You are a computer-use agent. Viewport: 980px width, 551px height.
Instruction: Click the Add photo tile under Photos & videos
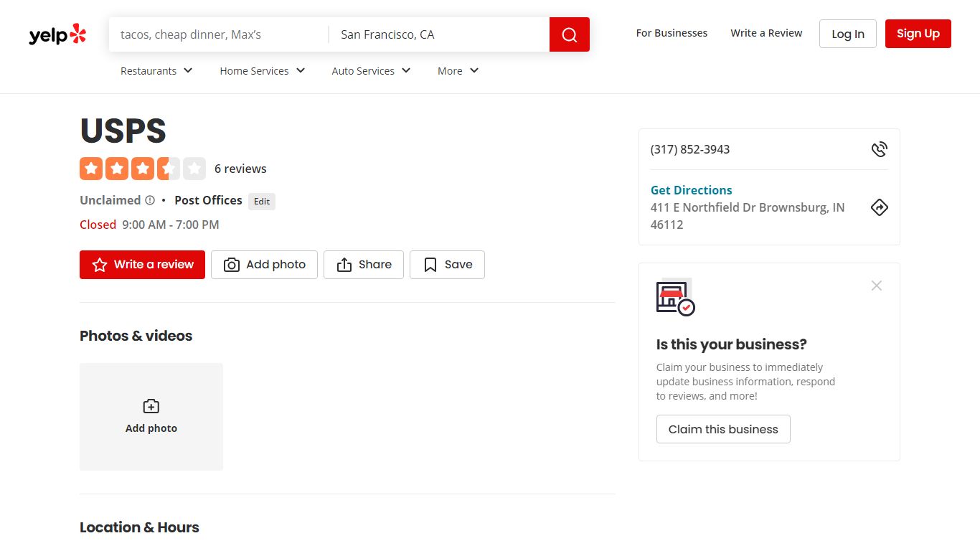click(x=151, y=417)
